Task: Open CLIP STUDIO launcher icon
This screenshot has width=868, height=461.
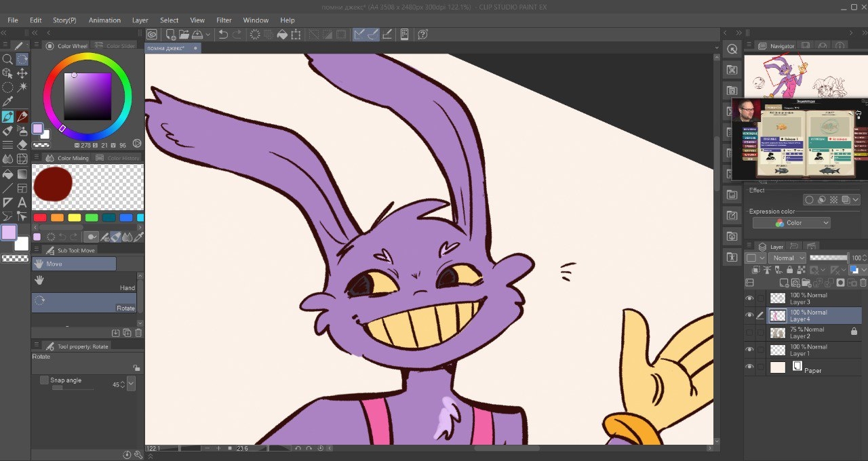Action: 152,35
